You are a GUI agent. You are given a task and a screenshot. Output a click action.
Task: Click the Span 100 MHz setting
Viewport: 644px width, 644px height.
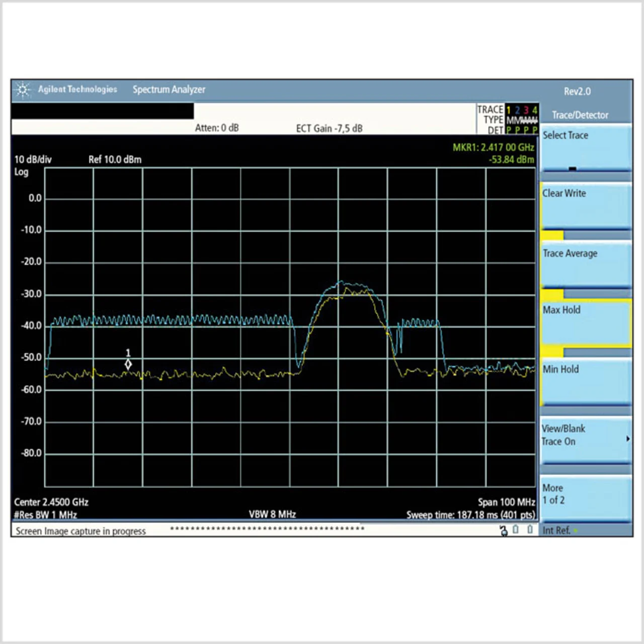506,502
